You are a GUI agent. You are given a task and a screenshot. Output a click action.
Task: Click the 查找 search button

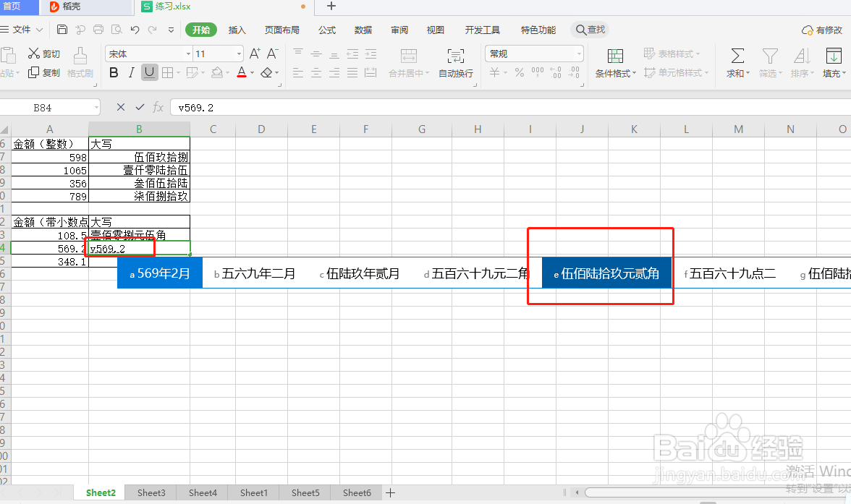(590, 30)
